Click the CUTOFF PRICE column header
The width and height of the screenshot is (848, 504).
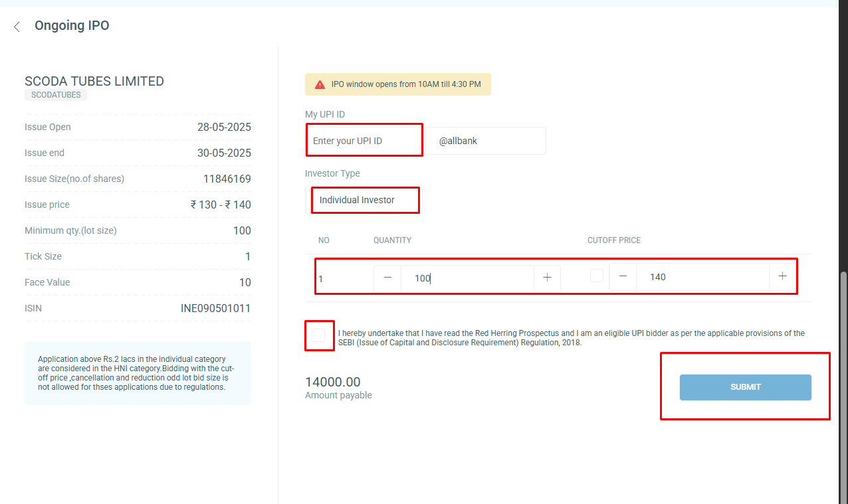[614, 240]
